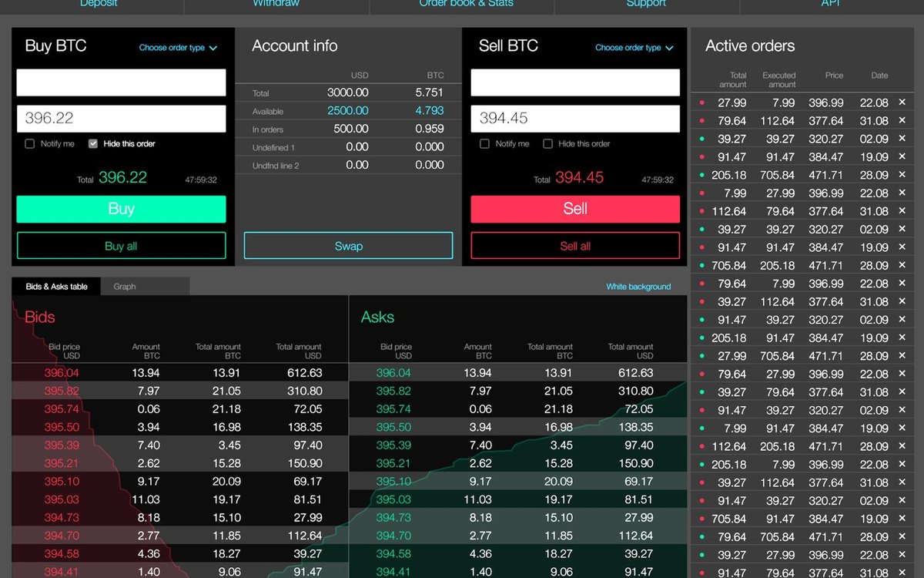
Task: Cancel the active order 79.64 / 27.99
Action: coord(902,374)
